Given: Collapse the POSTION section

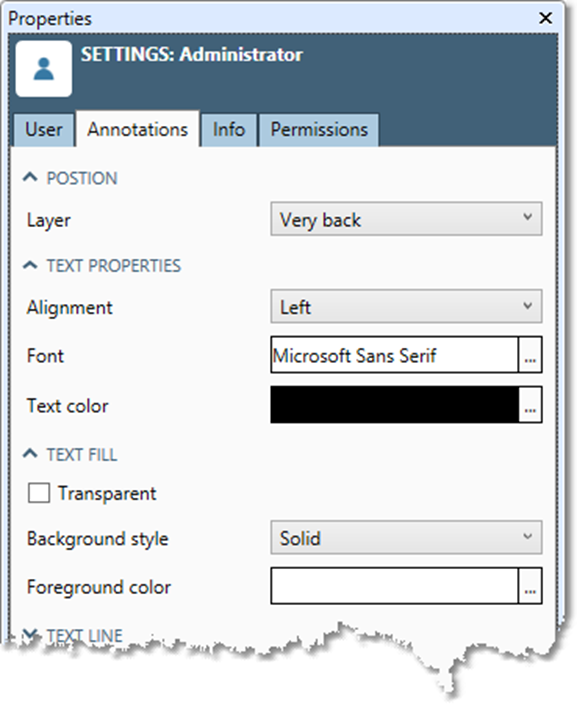Looking at the screenshot, I should pos(30,177).
